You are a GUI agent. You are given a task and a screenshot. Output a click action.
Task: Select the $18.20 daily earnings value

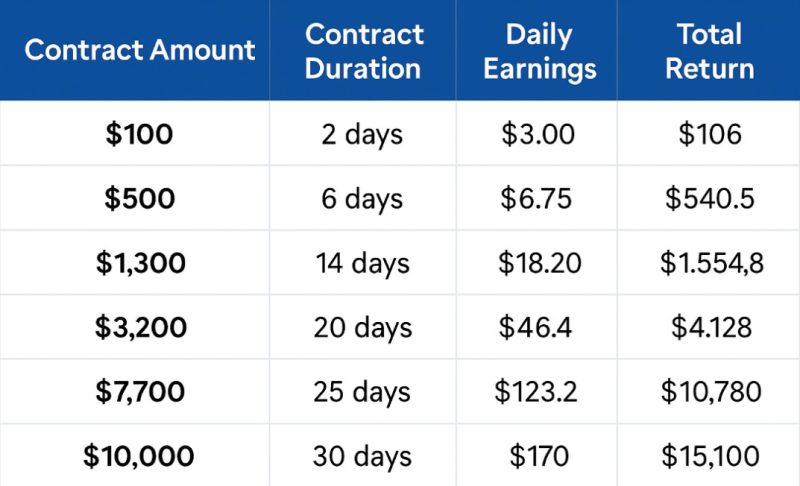tap(537, 263)
